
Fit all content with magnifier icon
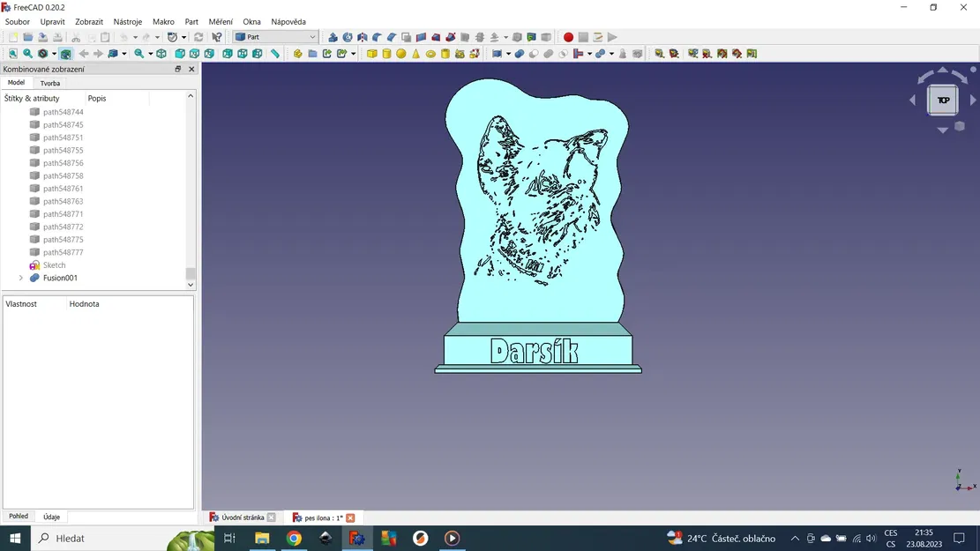(13, 54)
